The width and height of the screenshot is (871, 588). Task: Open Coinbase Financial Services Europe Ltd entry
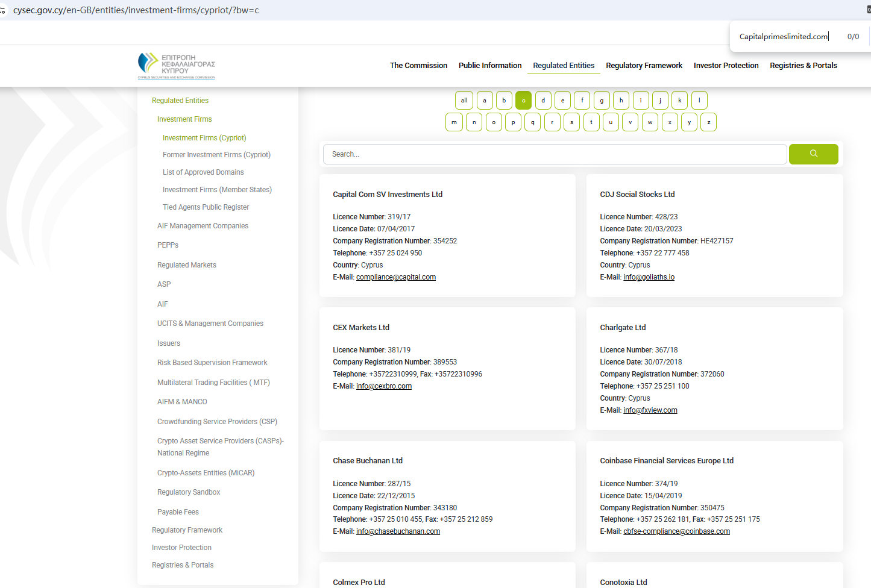(x=666, y=461)
